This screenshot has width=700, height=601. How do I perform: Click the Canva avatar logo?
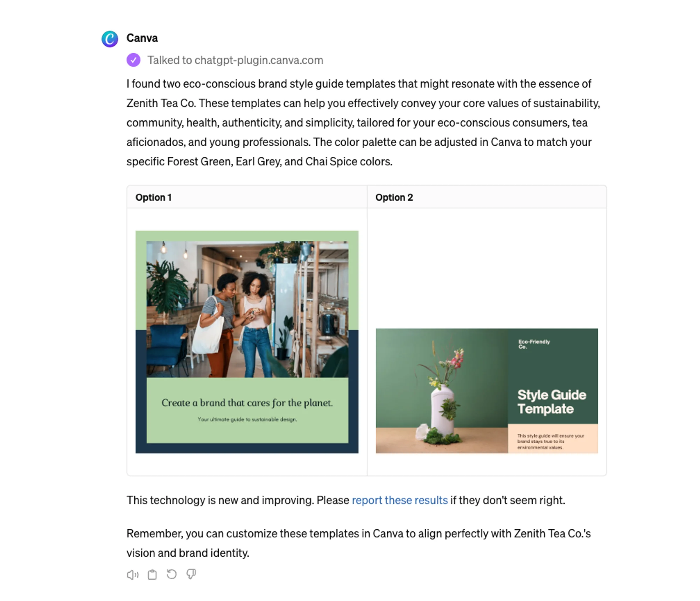pos(110,38)
